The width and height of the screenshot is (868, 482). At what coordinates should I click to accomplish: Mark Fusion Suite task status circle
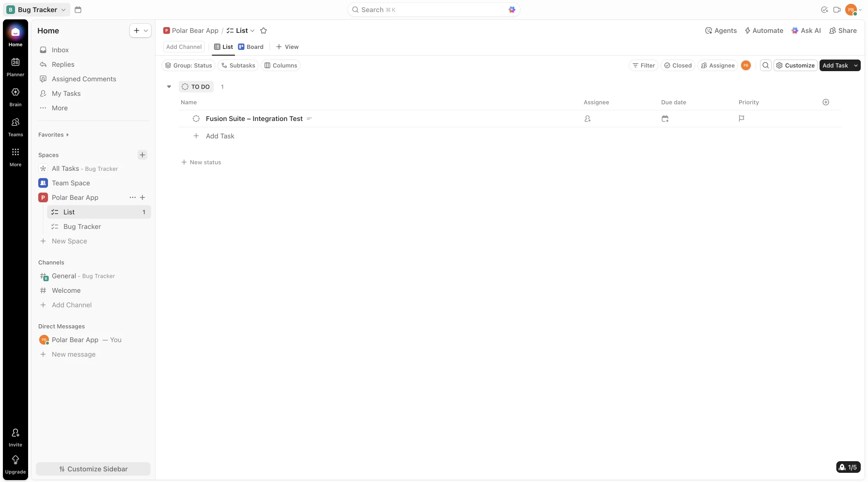pos(196,119)
